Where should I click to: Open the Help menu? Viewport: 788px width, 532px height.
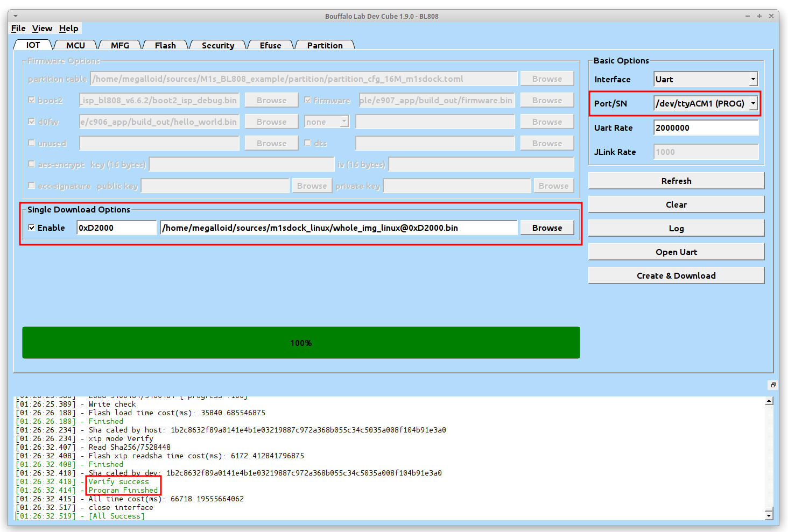click(68, 29)
